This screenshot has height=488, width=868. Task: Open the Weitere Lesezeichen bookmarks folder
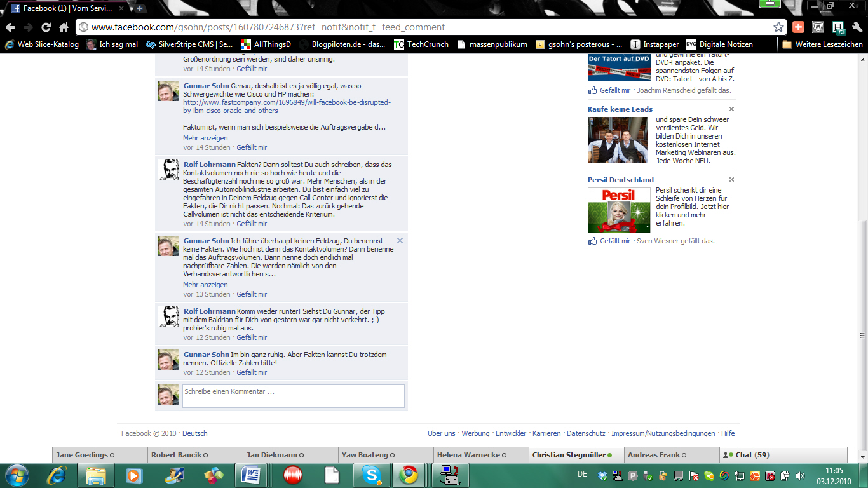coord(822,44)
